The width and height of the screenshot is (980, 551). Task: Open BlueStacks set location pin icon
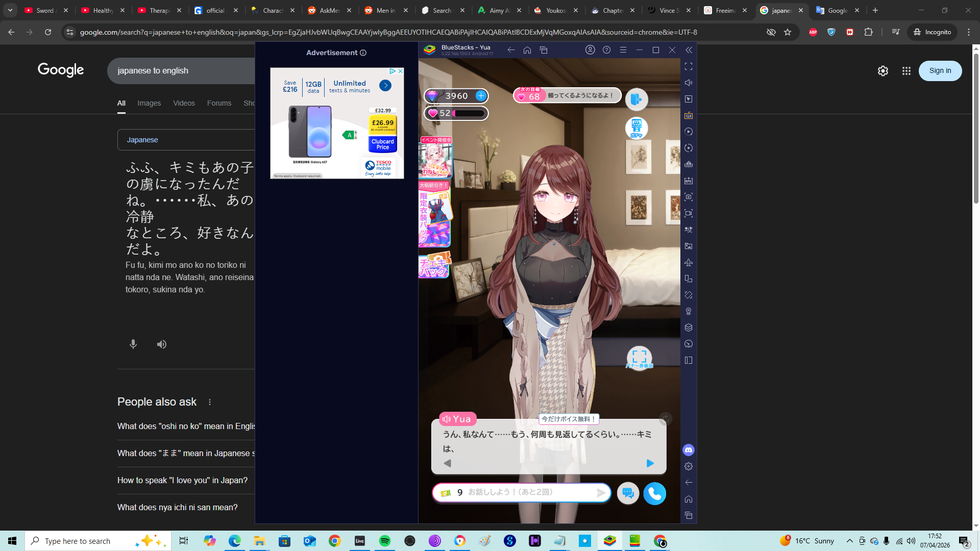pos(689,311)
